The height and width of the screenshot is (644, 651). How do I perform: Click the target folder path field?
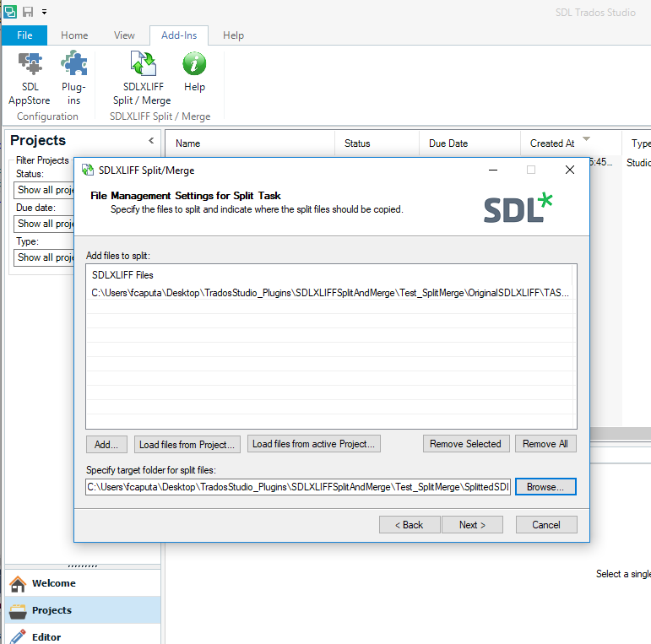point(298,487)
